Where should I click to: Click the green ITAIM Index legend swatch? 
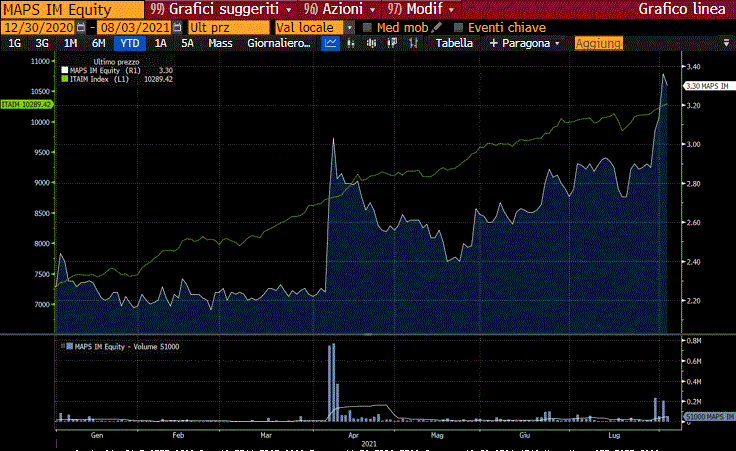click(x=65, y=79)
